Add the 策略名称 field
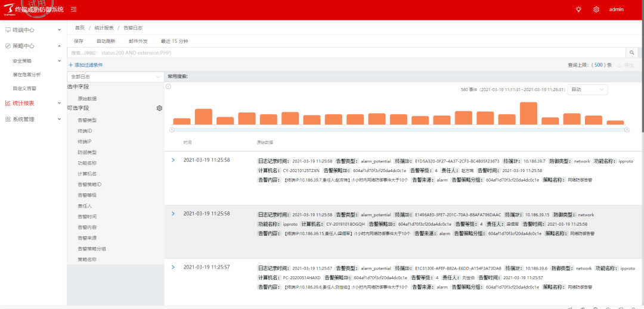The image size is (644, 309). tap(87, 260)
